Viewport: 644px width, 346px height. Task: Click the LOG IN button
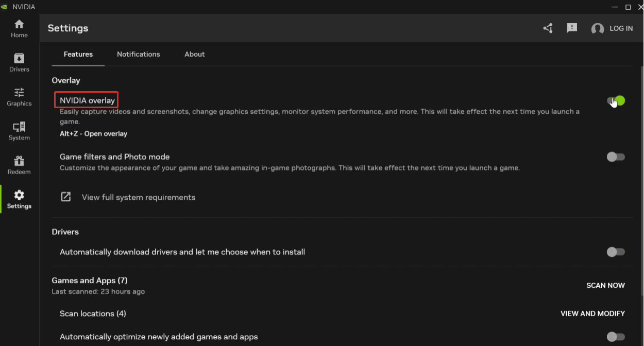pyautogui.click(x=621, y=28)
